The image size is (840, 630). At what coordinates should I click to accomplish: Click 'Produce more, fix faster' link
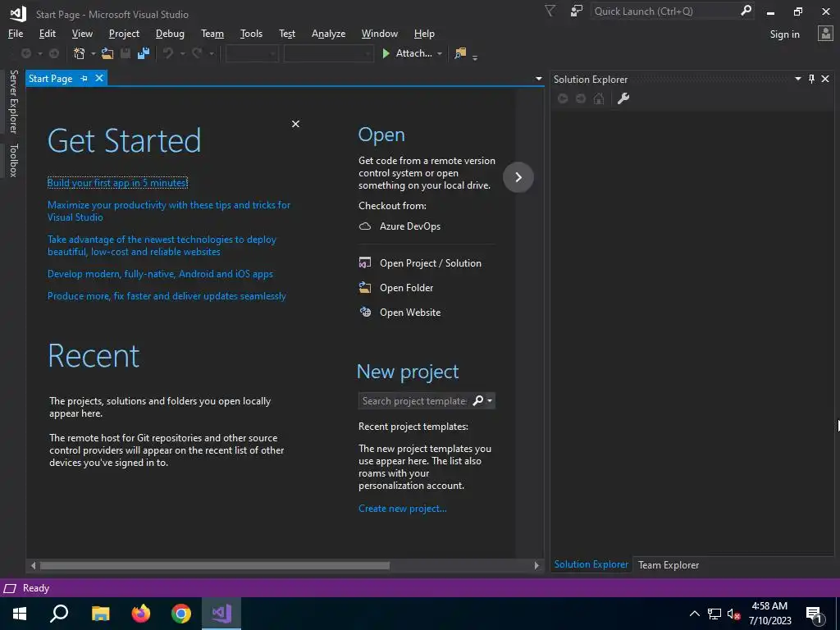pyautogui.click(x=167, y=295)
